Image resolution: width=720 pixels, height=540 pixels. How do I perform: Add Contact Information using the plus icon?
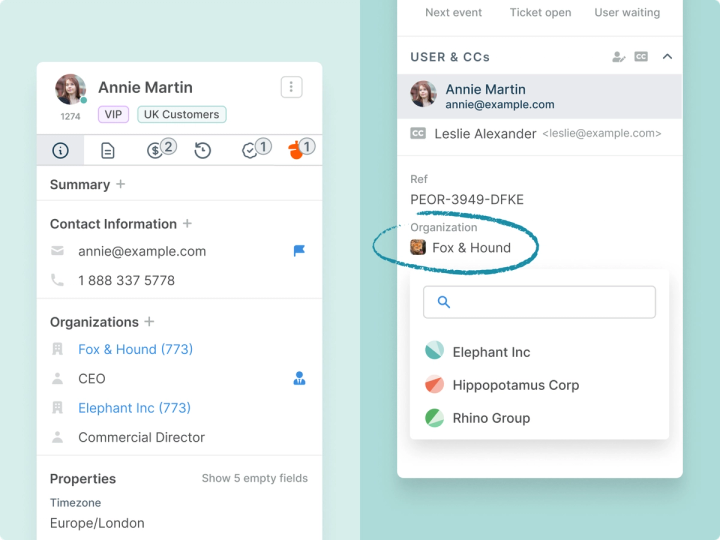click(x=187, y=224)
